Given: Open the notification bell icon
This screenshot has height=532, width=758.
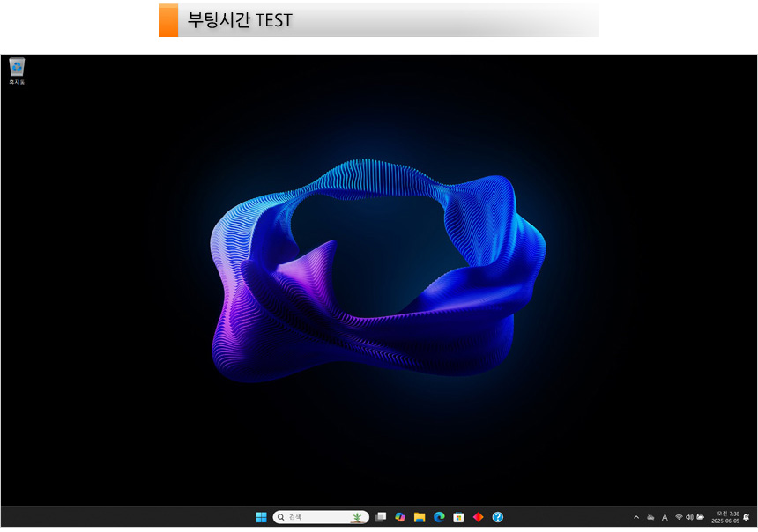Looking at the screenshot, I should click(747, 517).
